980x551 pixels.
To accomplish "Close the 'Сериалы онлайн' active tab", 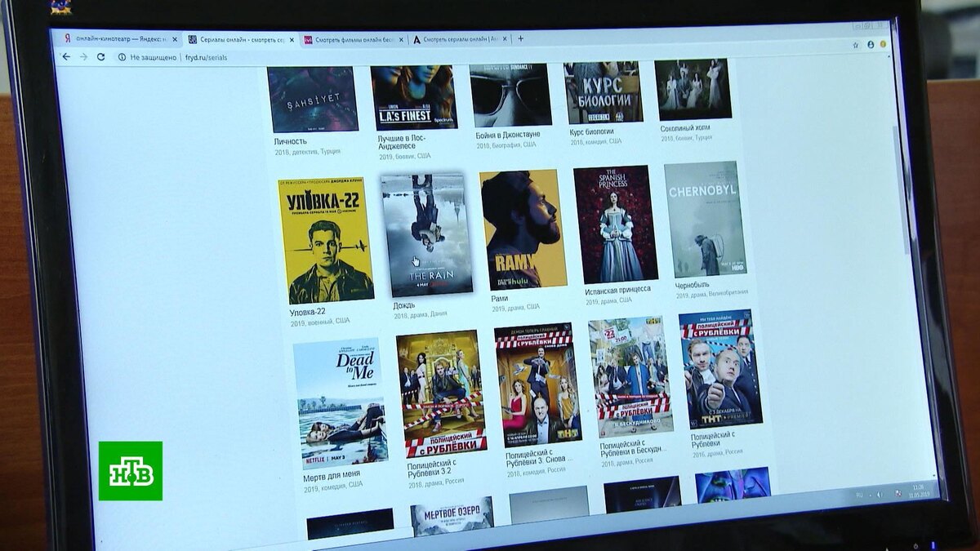I will (x=292, y=39).
